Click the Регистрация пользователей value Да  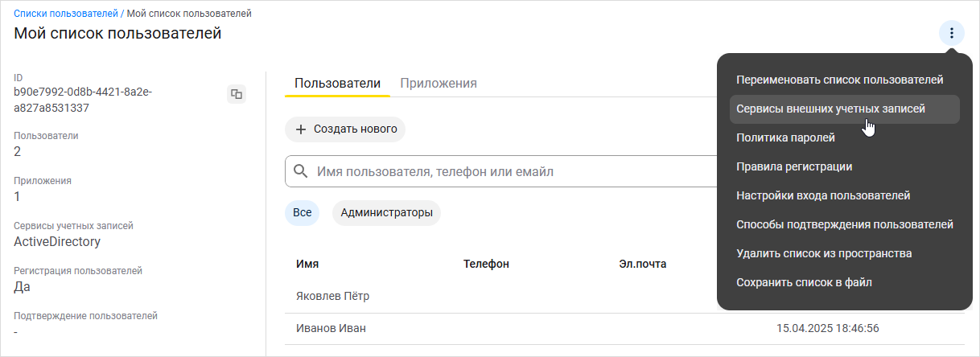[x=23, y=286]
